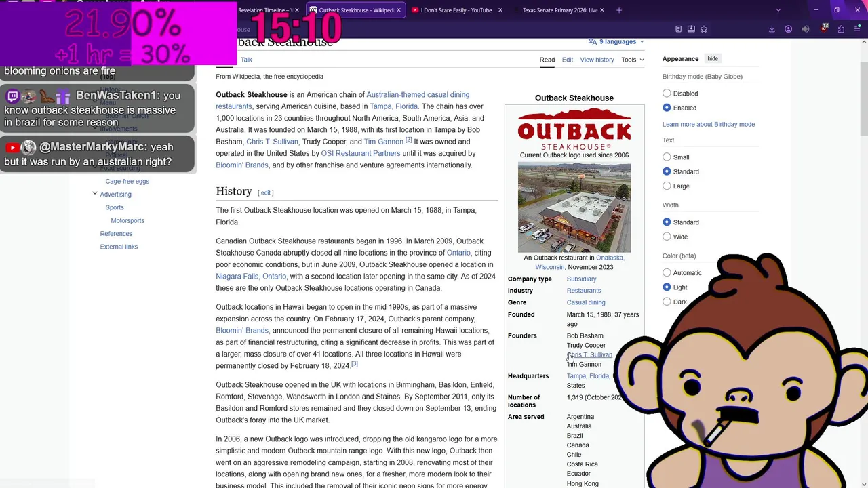This screenshot has width=868, height=488.
Task: Click the speaker audio icon in toolbar
Action: pyautogui.click(x=806, y=29)
